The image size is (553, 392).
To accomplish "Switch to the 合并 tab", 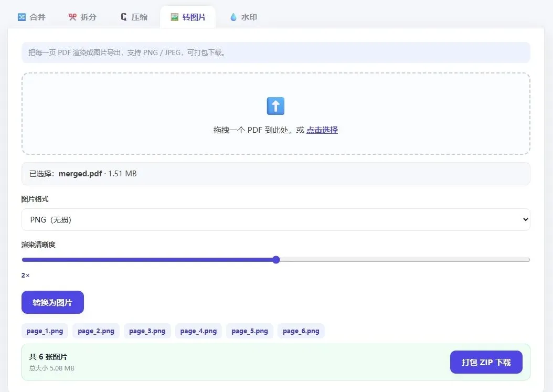I will pos(31,17).
